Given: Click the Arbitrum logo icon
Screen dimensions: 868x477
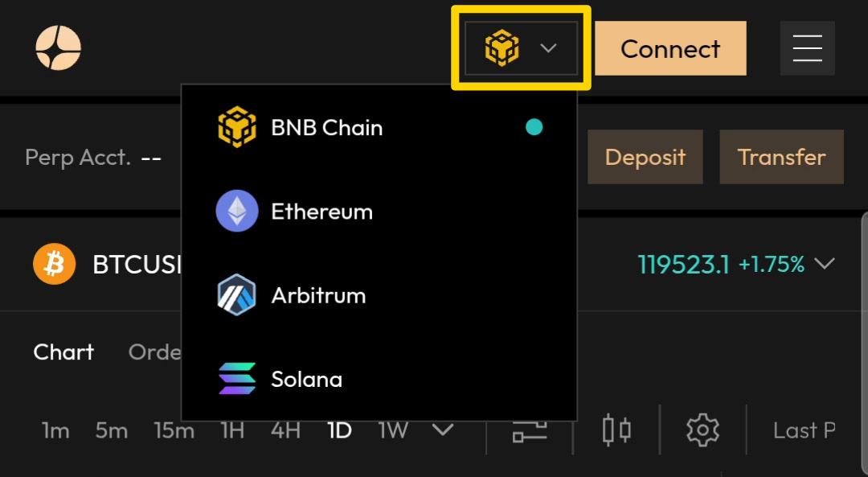Looking at the screenshot, I should [237, 295].
